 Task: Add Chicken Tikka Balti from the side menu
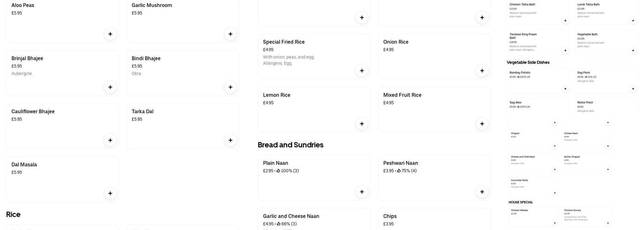pos(565,21)
